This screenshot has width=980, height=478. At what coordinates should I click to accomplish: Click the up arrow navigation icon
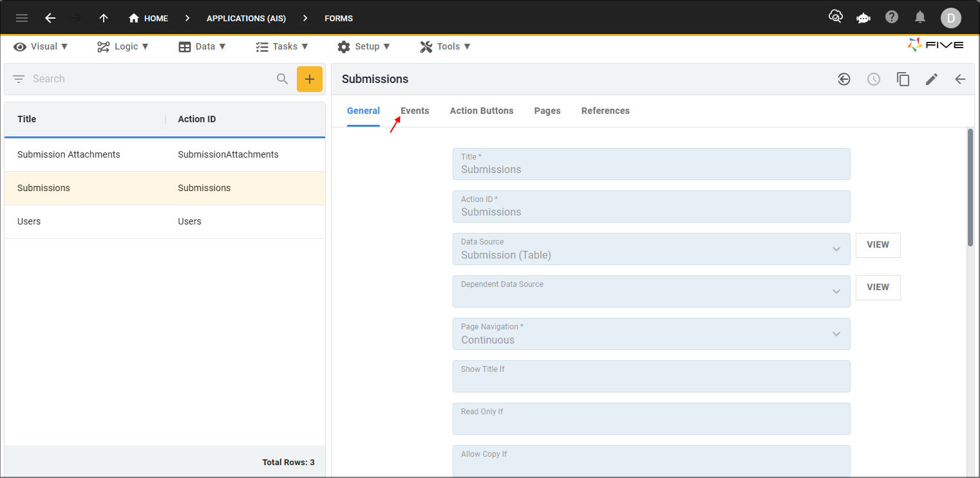(x=104, y=18)
